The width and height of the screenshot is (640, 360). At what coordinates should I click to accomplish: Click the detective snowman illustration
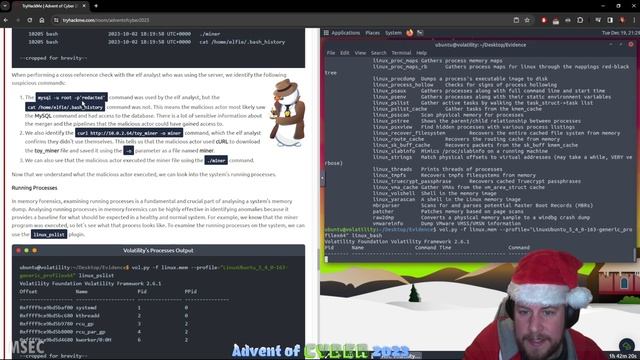[287, 112]
